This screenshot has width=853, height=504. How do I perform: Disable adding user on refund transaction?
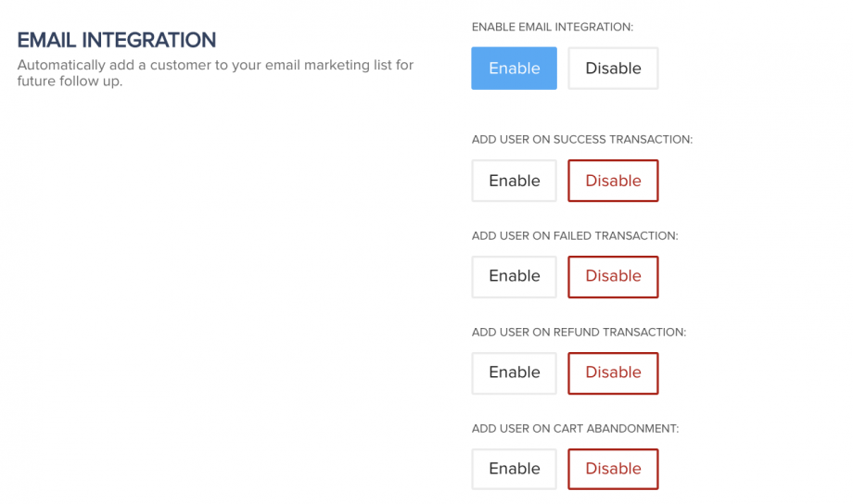(x=613, y=372)
